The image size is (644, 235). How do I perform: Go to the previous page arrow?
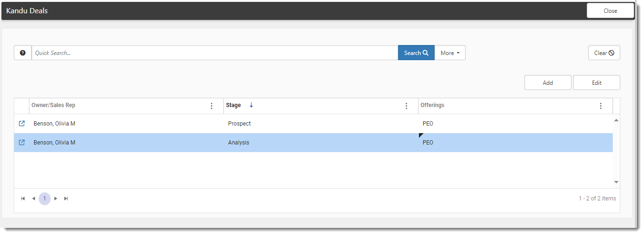34,199
